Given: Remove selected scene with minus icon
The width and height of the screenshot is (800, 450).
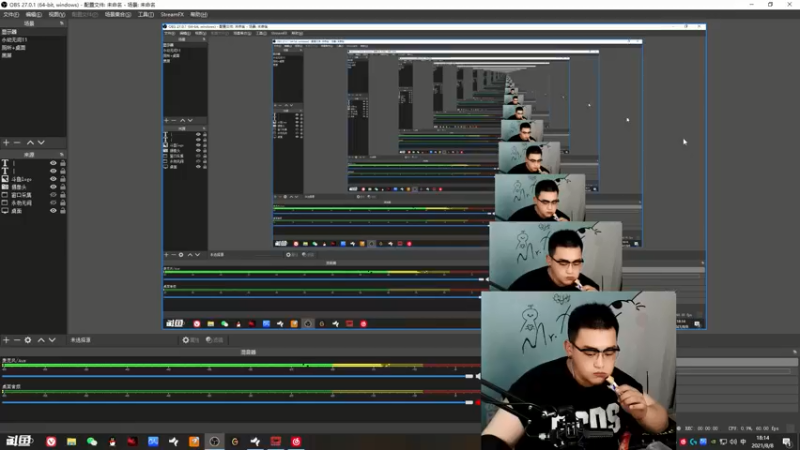Looking at the screenshot, I should pos(17,142).
